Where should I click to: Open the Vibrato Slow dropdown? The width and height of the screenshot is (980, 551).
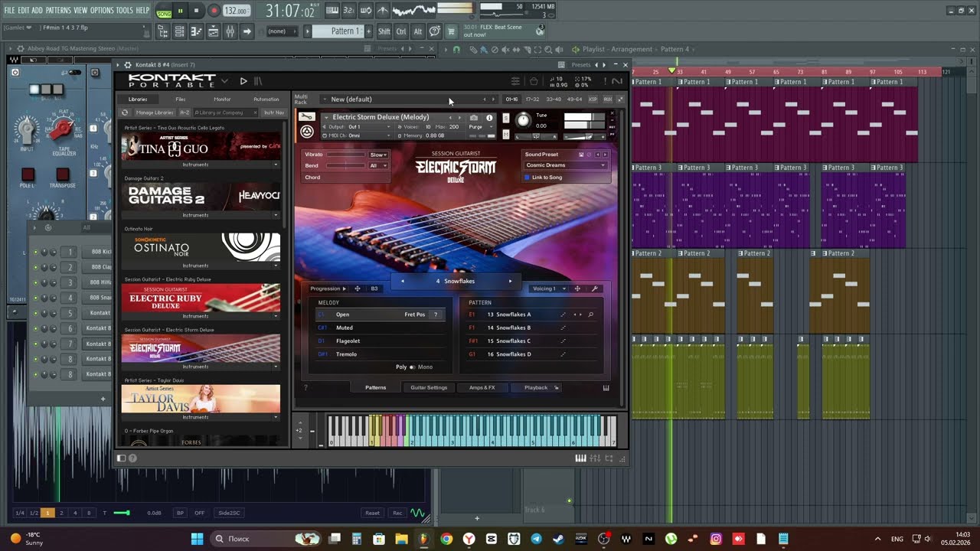click(x=378, y=155)
